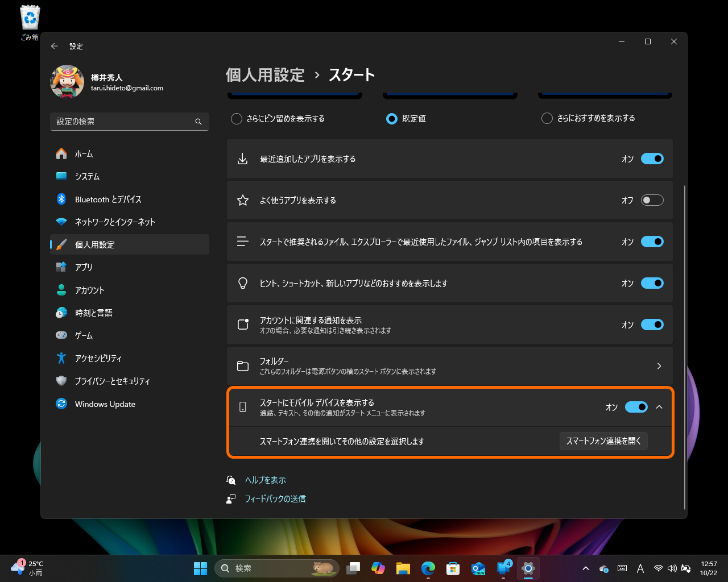Enable the よく使うアプリを表示する switch
Screen dimensions: 728x582
(x=652, y=200)
